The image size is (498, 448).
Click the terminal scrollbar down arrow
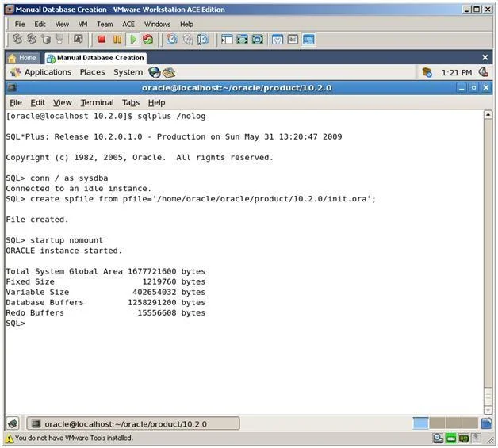click(488, 410)
